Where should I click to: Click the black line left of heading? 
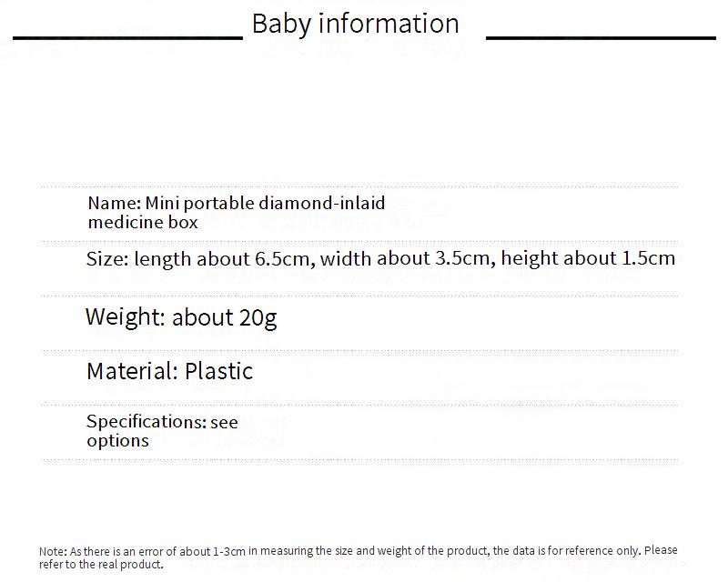pos(127,38)
